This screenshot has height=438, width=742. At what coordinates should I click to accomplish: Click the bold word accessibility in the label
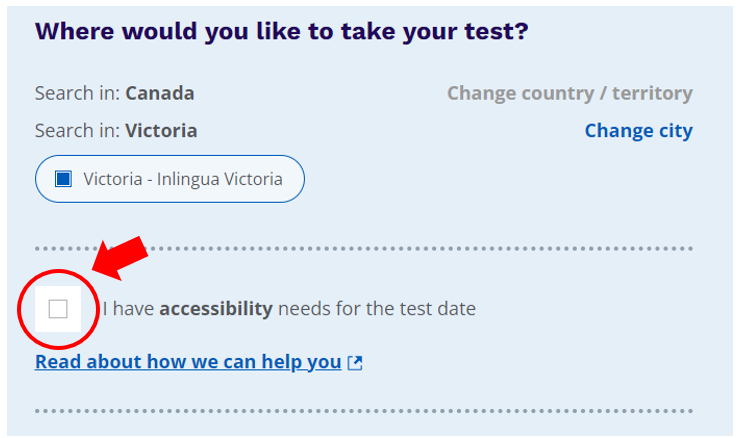pyautogui.click(x=216, y=309)
